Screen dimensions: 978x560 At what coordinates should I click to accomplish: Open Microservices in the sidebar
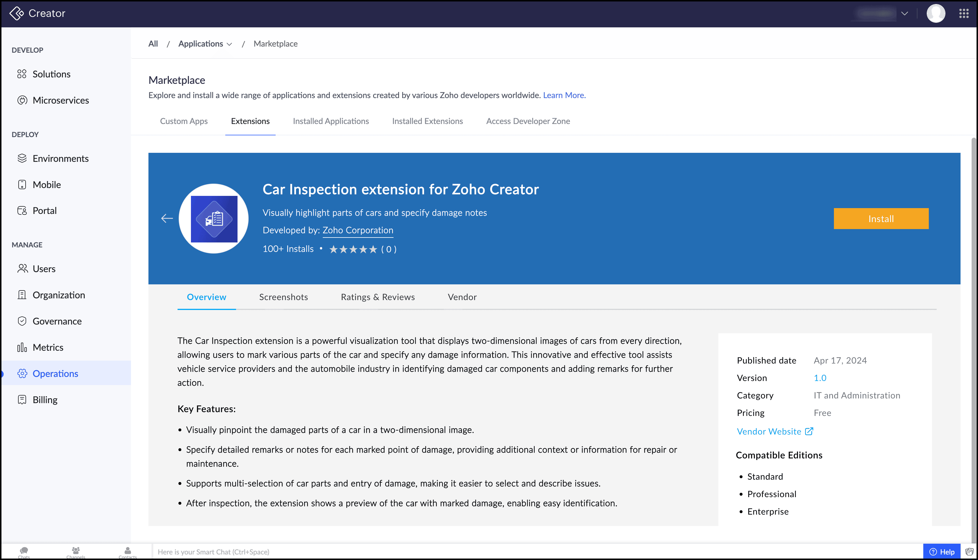pos(60,100)
